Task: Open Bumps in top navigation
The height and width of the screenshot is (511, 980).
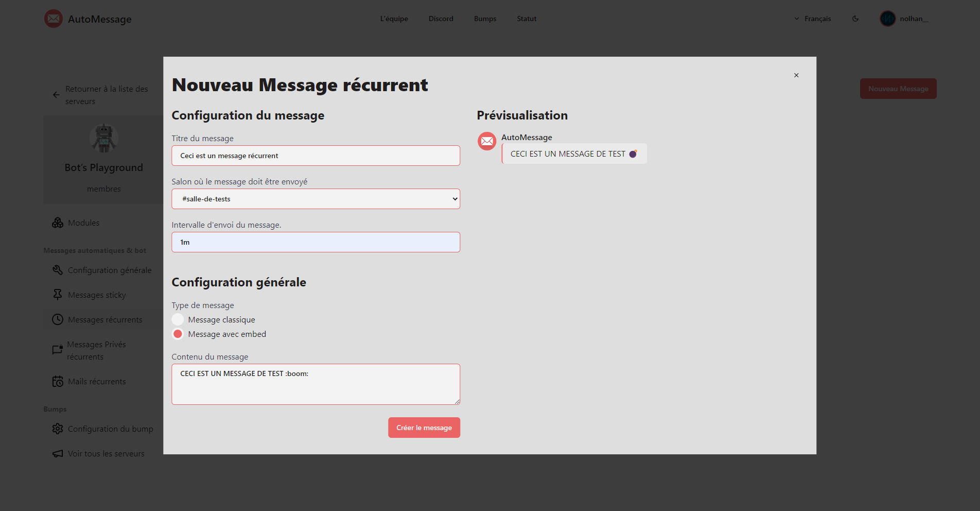Action: click(485, 19)
